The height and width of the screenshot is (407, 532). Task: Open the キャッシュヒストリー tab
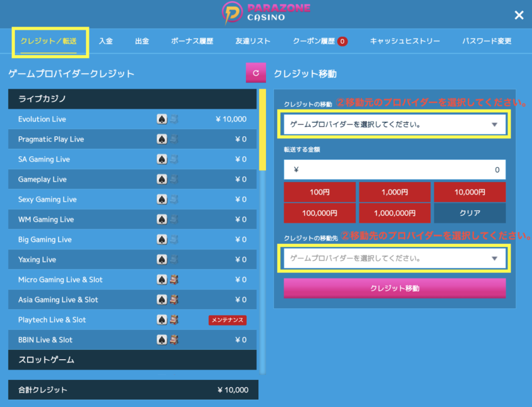coord(405,41)
